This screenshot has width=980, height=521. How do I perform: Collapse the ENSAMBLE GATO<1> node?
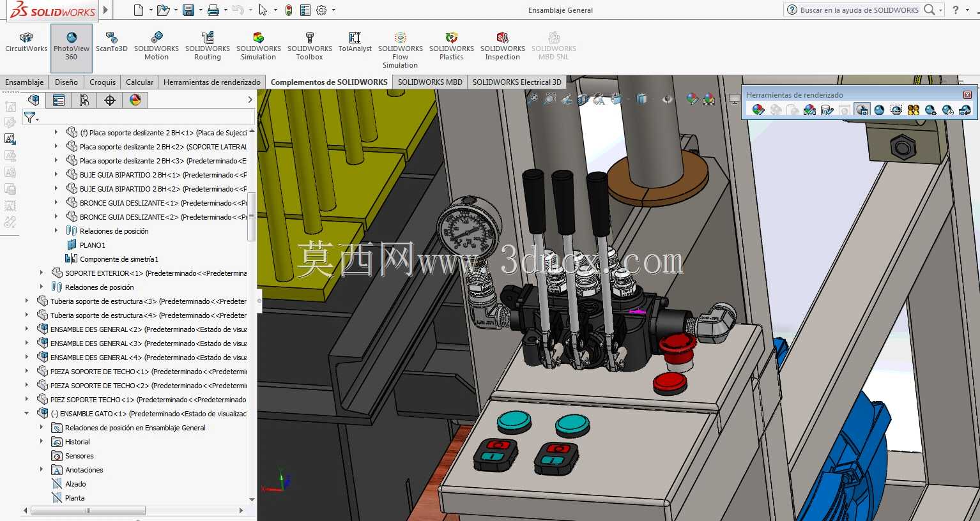[x=27, y=414]
